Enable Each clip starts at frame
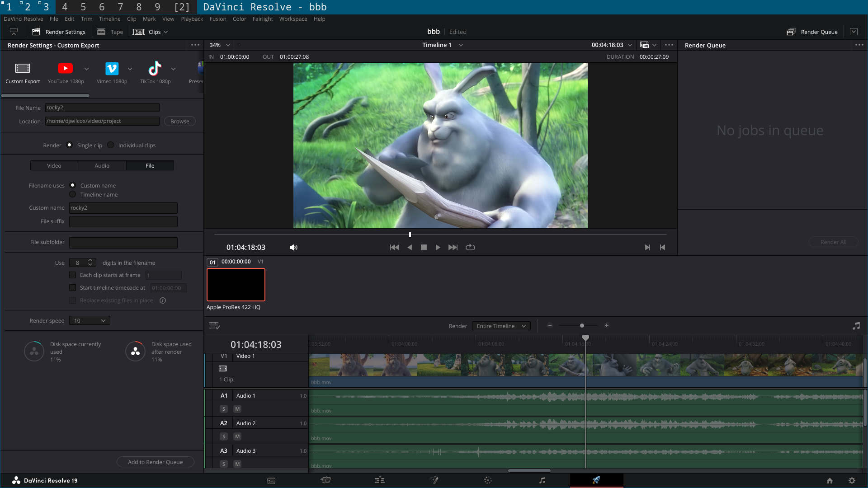 pos(72,275)
